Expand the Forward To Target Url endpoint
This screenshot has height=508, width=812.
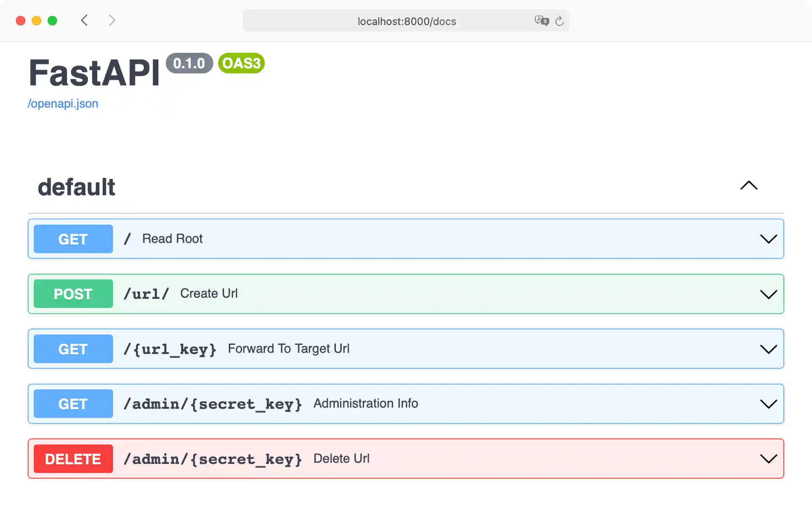(x=768, y=348)
